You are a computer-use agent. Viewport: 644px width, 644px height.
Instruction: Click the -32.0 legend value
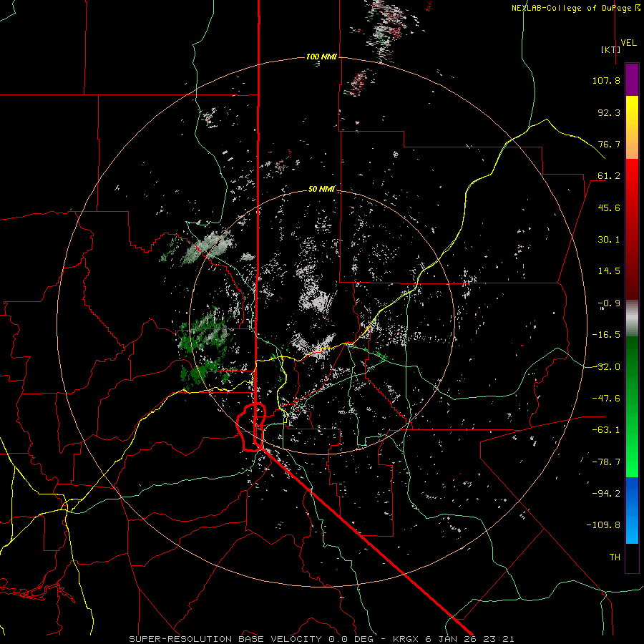click(606, 367)
